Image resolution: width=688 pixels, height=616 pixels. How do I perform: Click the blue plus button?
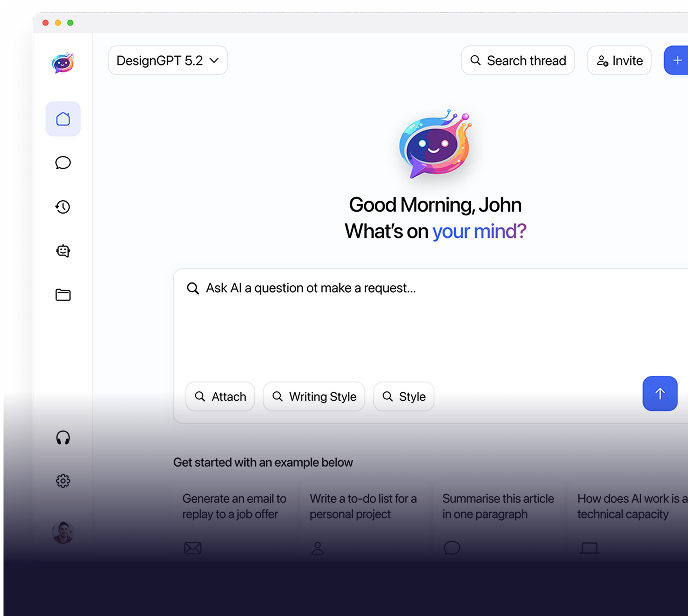[x=677, y=61]
